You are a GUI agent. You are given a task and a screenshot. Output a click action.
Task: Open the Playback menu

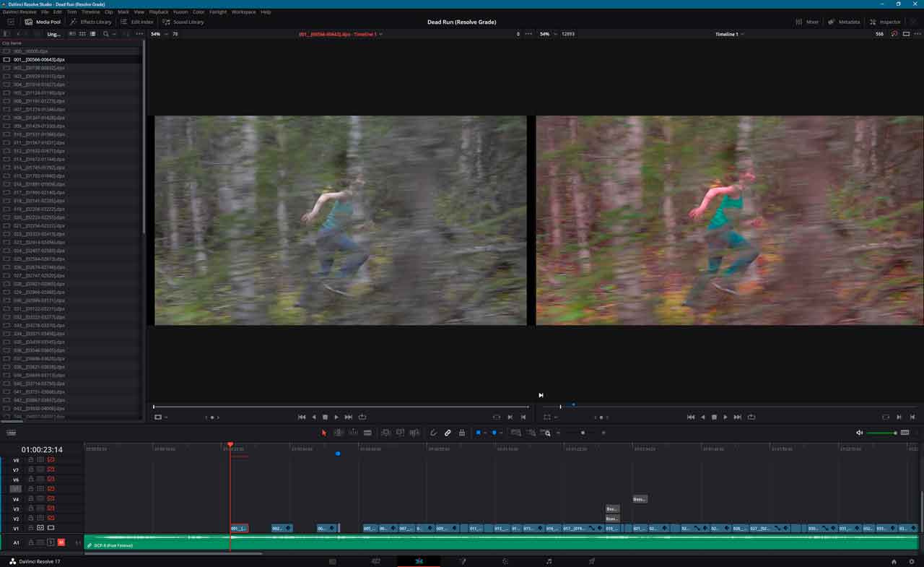click(159, 12)
